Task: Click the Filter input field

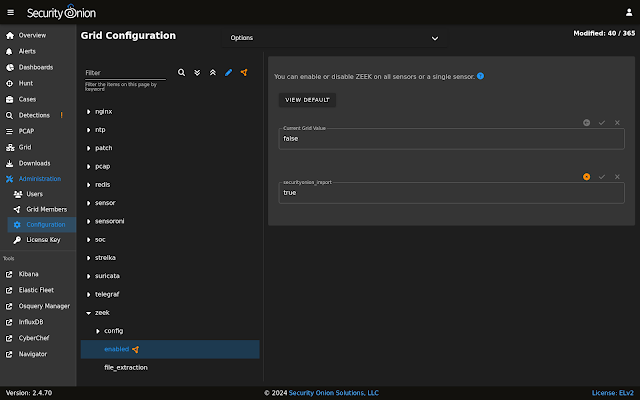Action: click(125, 73)
